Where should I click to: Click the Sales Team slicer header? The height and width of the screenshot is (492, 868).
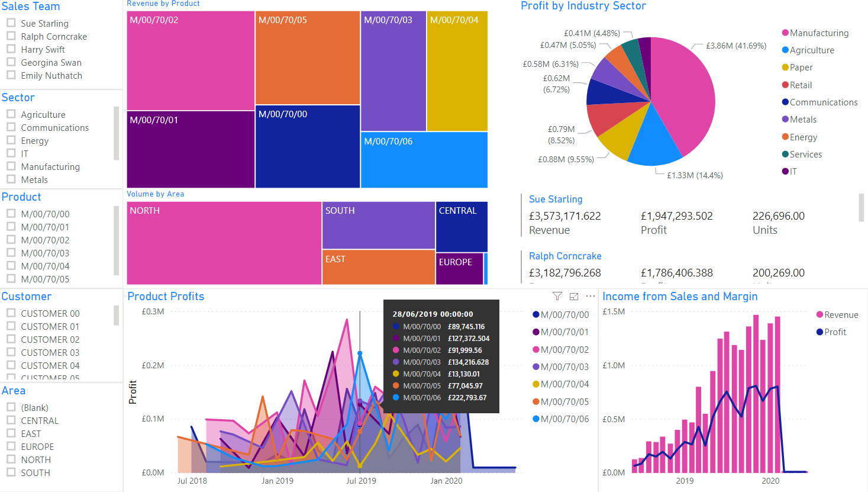coord(31,7)
